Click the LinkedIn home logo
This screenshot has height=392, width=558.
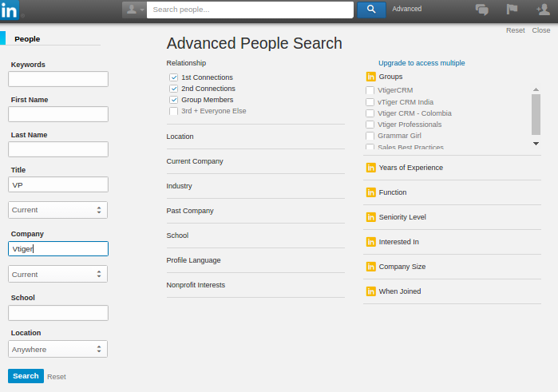(x=11, y=10)
